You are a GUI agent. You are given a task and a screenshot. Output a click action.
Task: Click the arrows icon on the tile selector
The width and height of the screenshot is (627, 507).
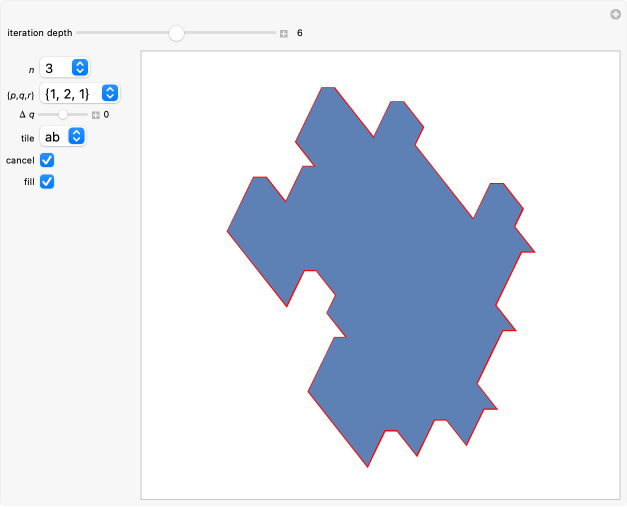pos(76,137)
